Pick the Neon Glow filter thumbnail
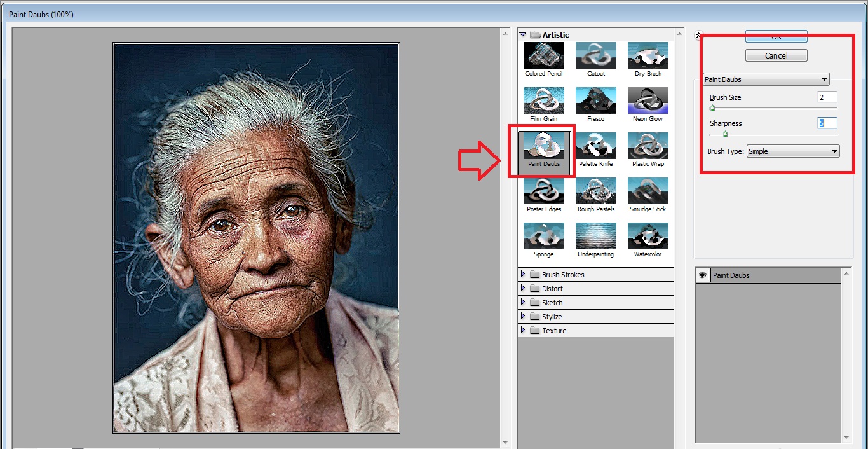Image resolution: width=868 pixels, height=449 pixels. [x=648, y=101]
